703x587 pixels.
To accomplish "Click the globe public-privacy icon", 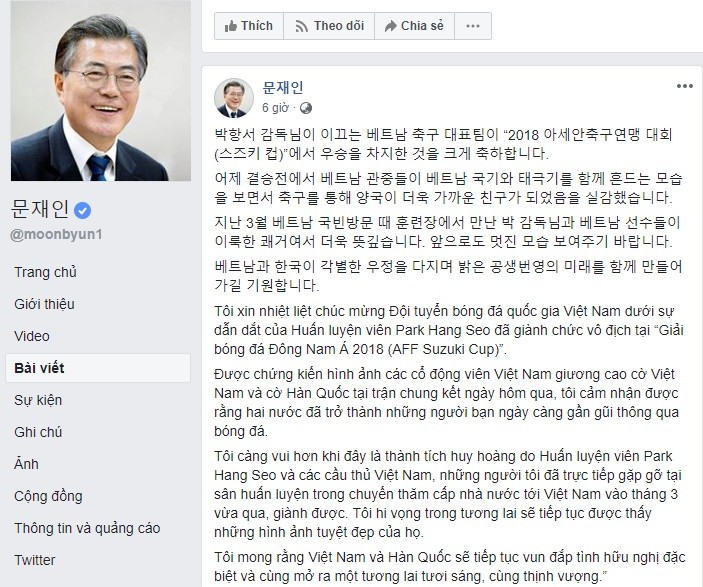I will pos(306,108).
